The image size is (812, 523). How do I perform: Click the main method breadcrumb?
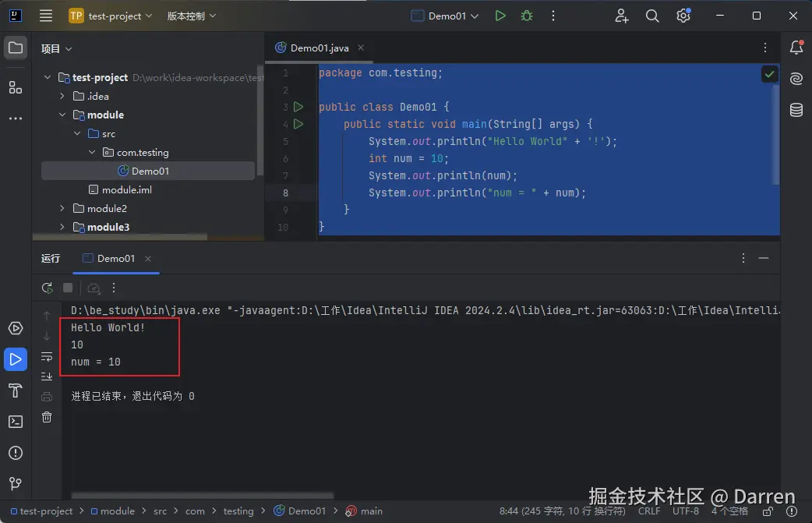tap(364, 511)
